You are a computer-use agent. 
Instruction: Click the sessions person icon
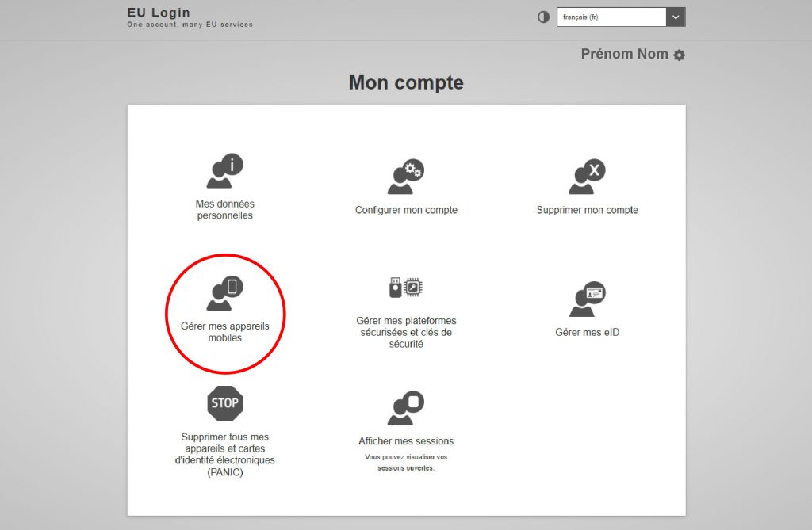click(406, 408)
